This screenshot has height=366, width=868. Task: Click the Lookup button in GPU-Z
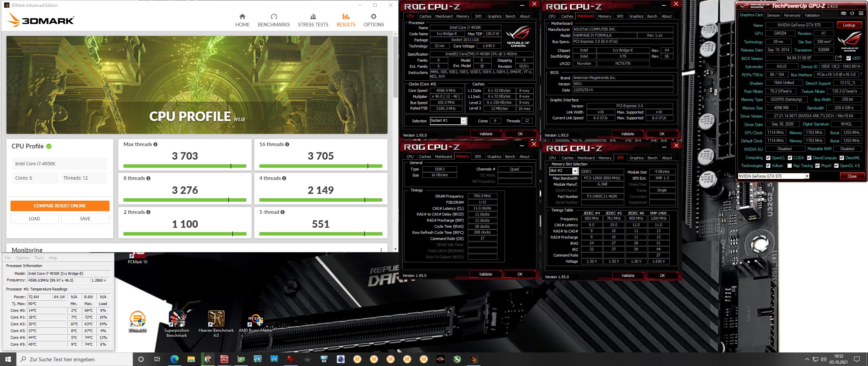[x=849, y=25]
